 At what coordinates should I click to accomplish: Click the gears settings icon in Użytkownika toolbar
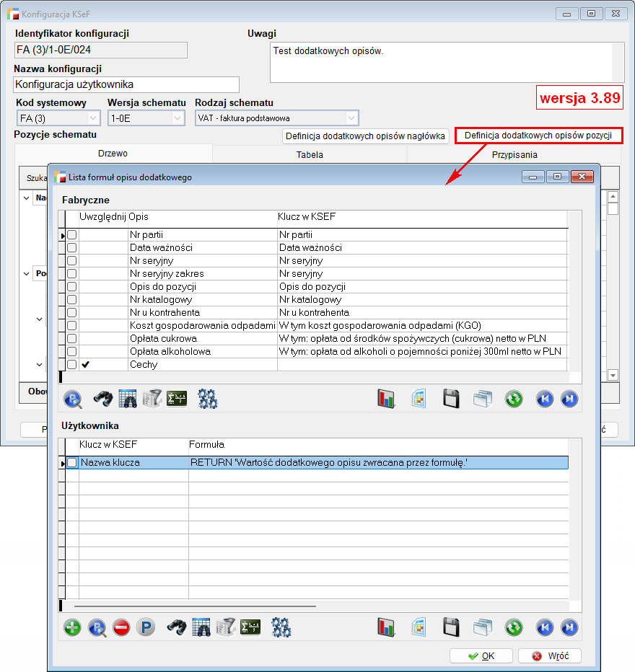point(281,627)
